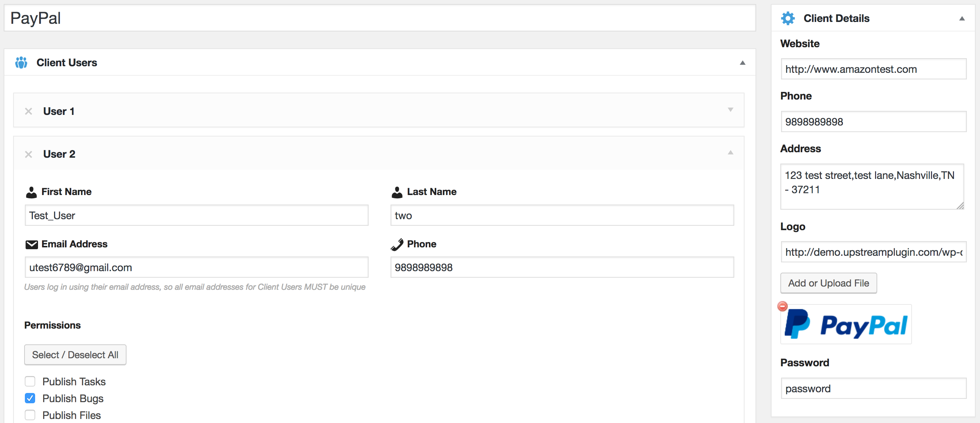Enable the Publish Tasks checkbox
The width and height of the screenshot is (980, 423).
click(30, 382)
